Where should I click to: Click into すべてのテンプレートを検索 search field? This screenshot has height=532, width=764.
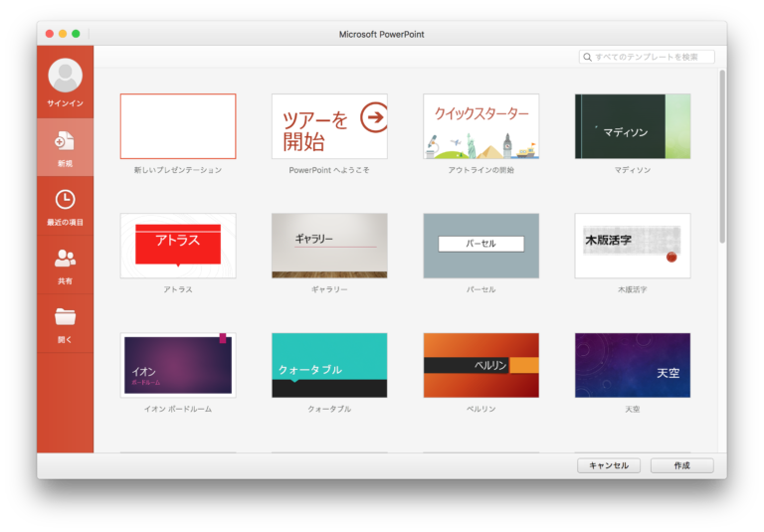pyautogui.click(x=653, y=58)
